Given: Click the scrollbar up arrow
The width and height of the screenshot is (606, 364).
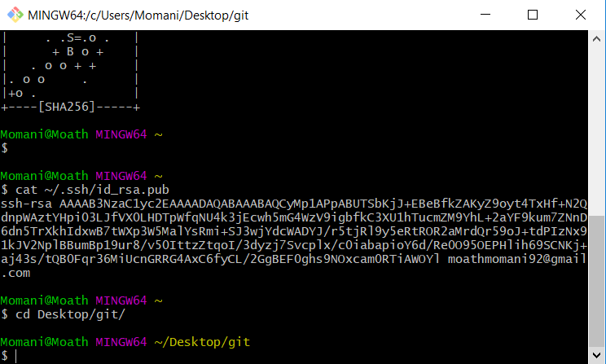Looking at the screenshot, I should coord(596,38).
